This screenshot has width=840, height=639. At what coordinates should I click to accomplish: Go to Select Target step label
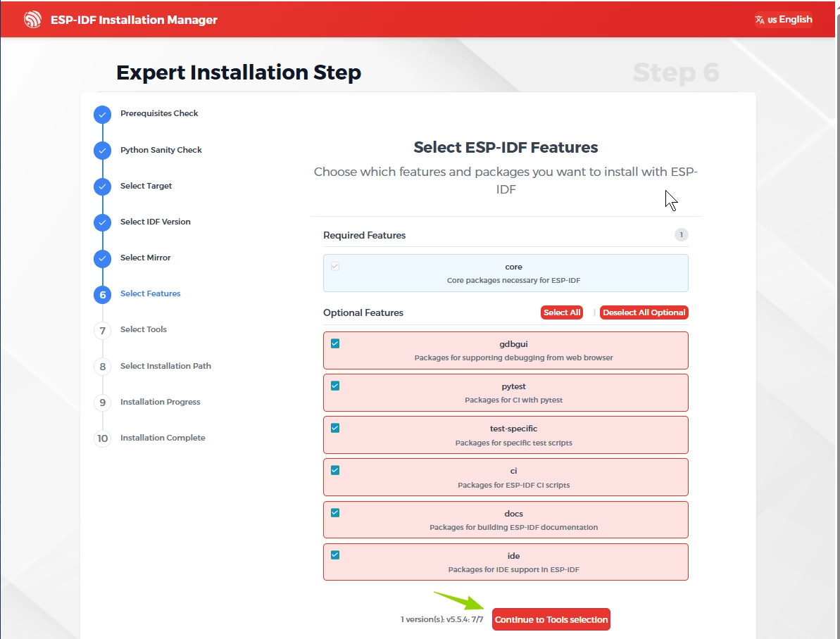coord(146,186)
